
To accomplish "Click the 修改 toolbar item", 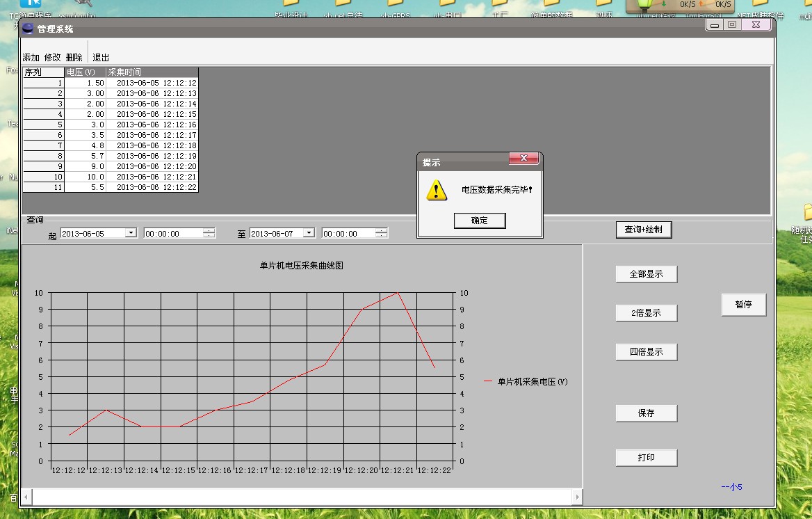I will (x=52, y=58).
